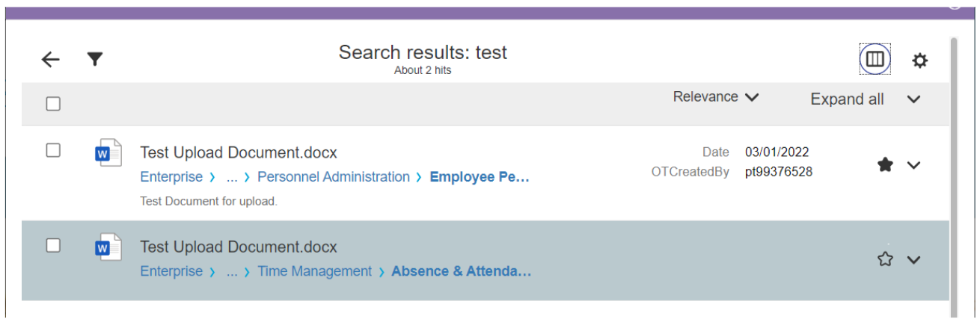Open the search filter panel

click(94, 59)
